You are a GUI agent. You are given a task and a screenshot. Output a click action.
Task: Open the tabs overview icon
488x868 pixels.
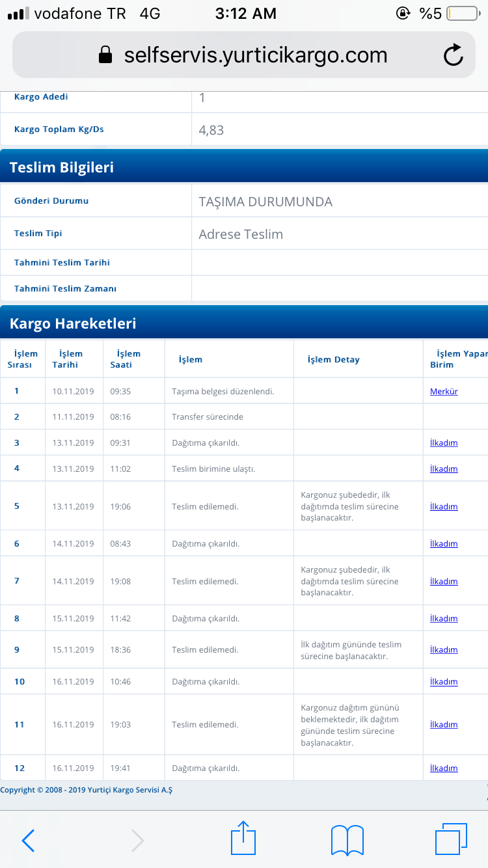point(450,839)
